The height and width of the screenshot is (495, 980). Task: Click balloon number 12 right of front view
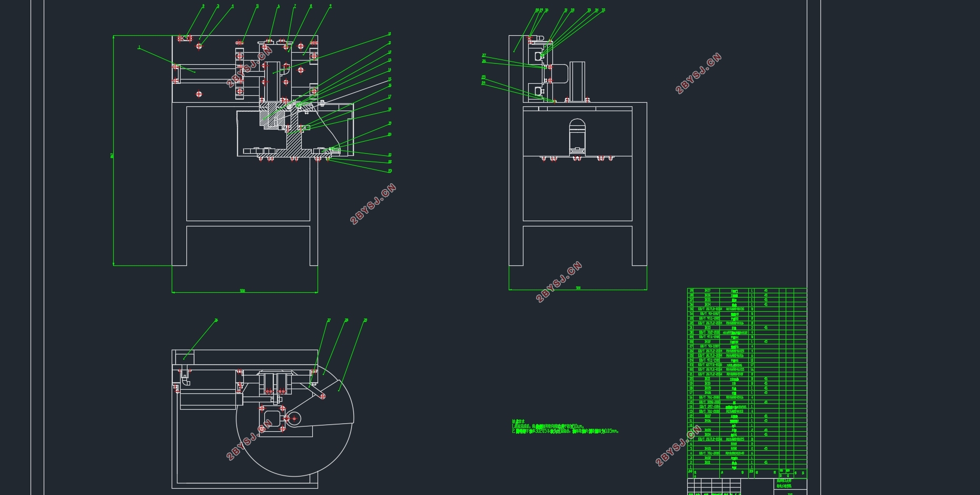click(x=390, y=52)
